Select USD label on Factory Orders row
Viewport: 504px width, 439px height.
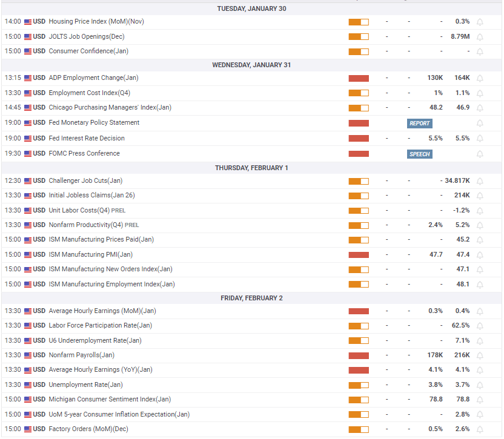pos(39,429)
